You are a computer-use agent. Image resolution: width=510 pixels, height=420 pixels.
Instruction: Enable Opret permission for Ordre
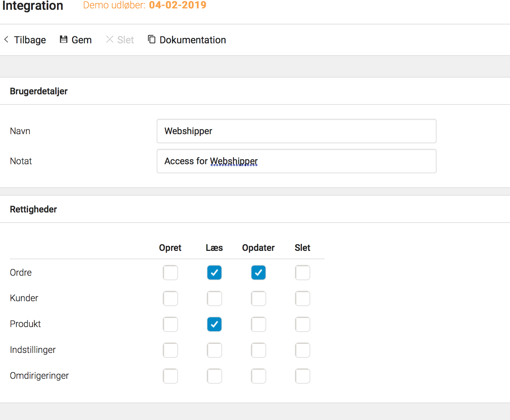tap(170, 273)
